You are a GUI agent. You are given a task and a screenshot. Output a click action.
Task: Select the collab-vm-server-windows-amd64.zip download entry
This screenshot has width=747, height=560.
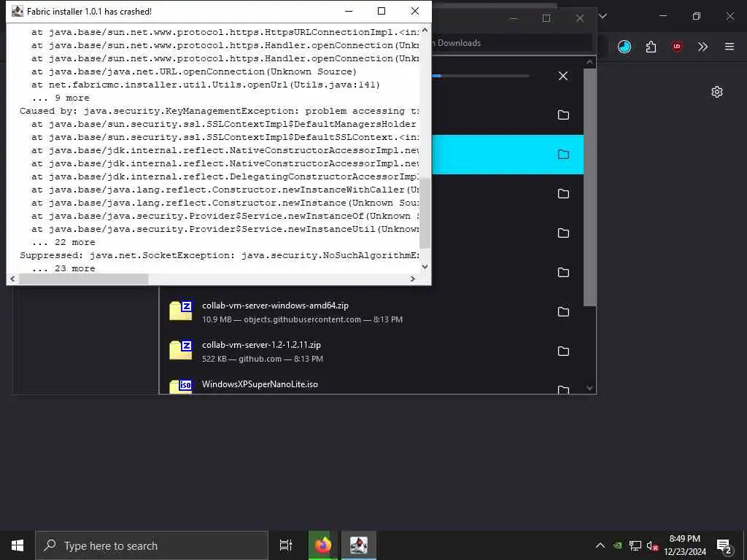point(371,312)
